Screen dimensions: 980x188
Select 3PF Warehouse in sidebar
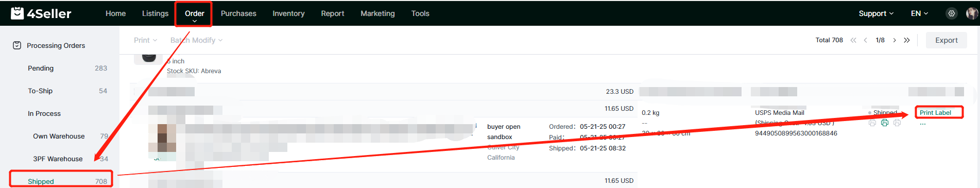tap(58, 159)
